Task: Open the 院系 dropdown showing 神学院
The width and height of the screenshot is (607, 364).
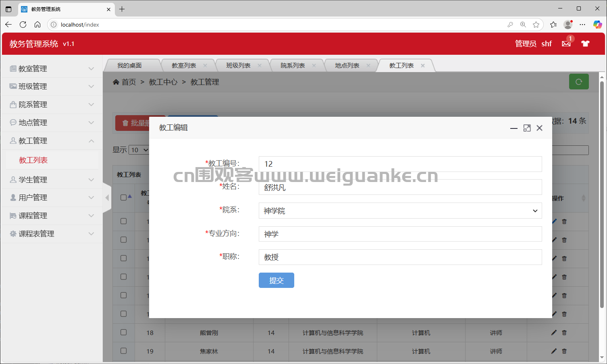Action: coord(400,211)
